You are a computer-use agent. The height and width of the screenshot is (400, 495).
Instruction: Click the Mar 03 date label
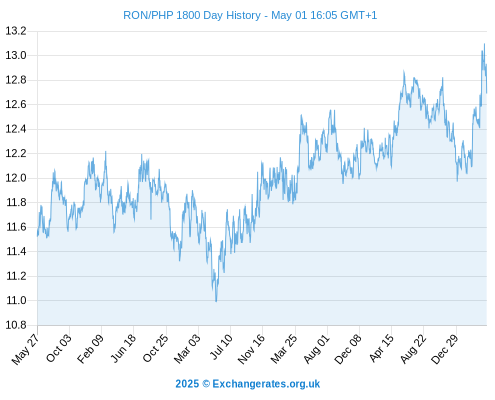point(187,349)
